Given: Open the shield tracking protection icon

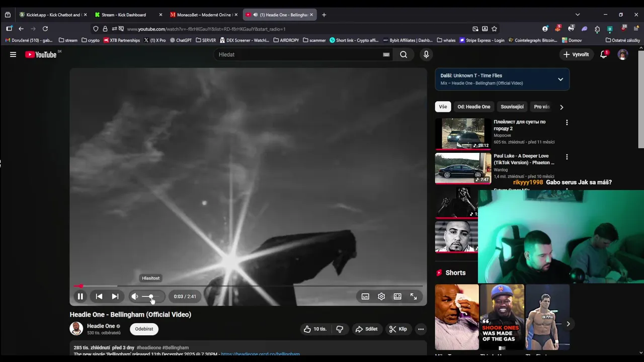Looking at the screenshot, I should pos(96,29).
